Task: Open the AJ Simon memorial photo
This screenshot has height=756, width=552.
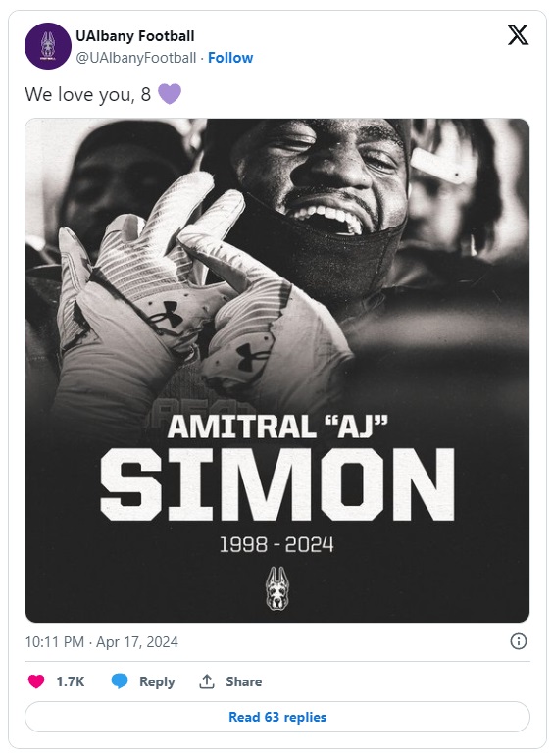Action: point(277,371)
